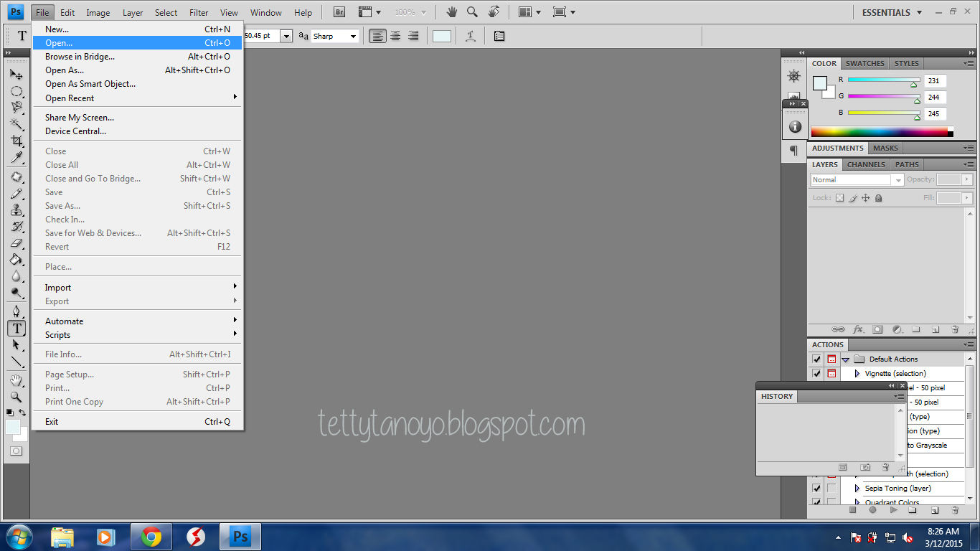Toggle dialog for Vignette (selection) action

pos(831,374)
